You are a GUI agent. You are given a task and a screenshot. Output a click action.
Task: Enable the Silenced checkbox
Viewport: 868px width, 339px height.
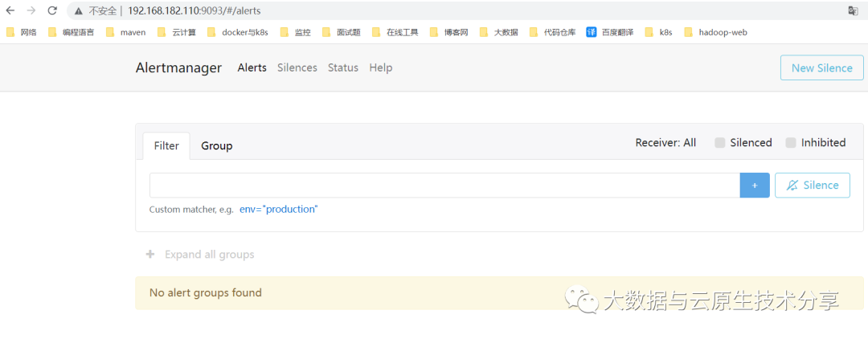pyautogui.click(x=720, y=143)
